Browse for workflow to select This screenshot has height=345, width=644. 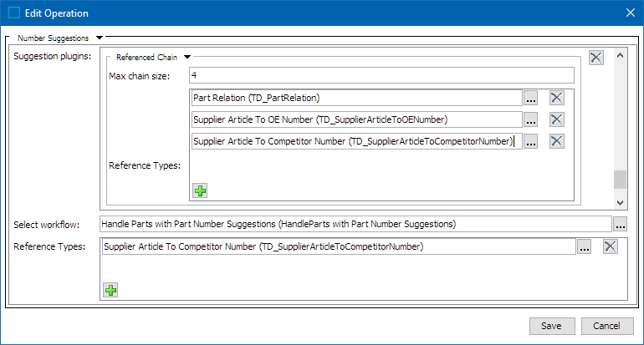point(621,224)
